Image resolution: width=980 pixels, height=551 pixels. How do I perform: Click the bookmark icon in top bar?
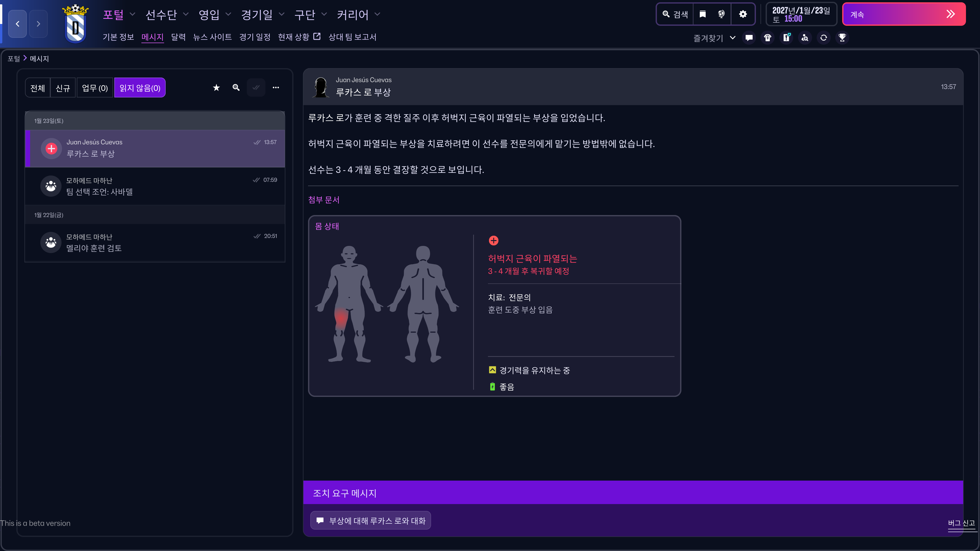pos(702,14)
